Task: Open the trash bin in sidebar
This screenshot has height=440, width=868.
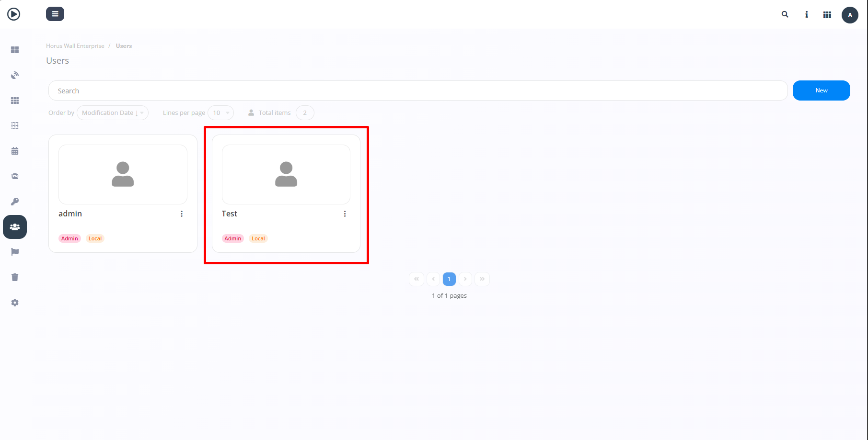Action: pos(15,277)
